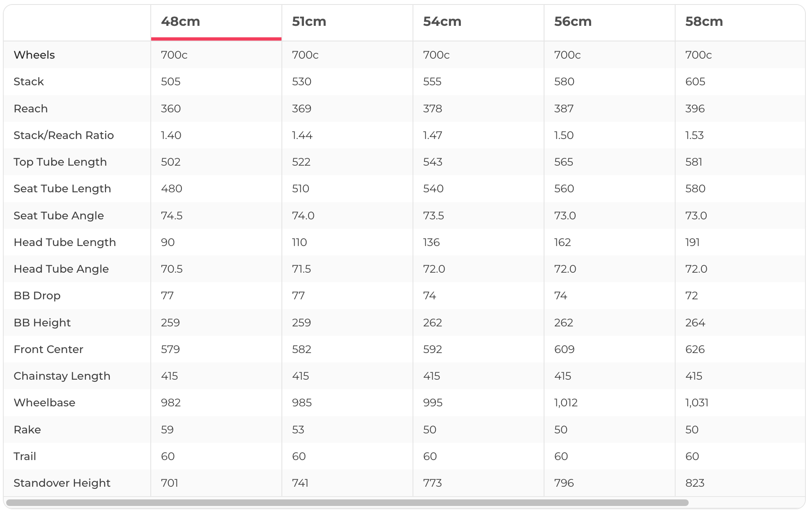Click the Head Tube Angle row label
This screenshot has height=515, width=812.
click(x=61, y=269)
